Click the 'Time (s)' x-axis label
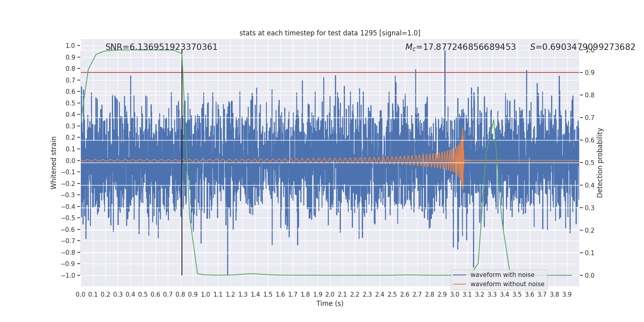Screen dimensions: 644x322 click(x=330, y=303)
